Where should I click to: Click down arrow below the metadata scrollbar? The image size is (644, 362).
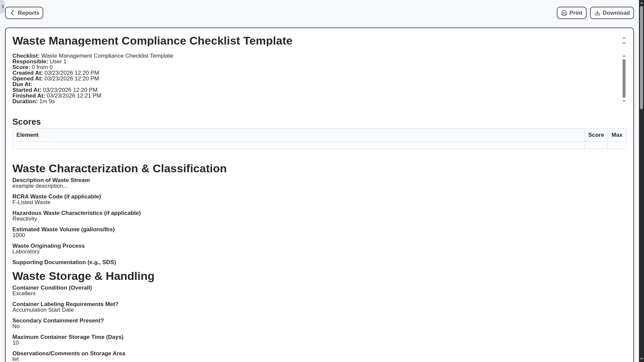624,101
